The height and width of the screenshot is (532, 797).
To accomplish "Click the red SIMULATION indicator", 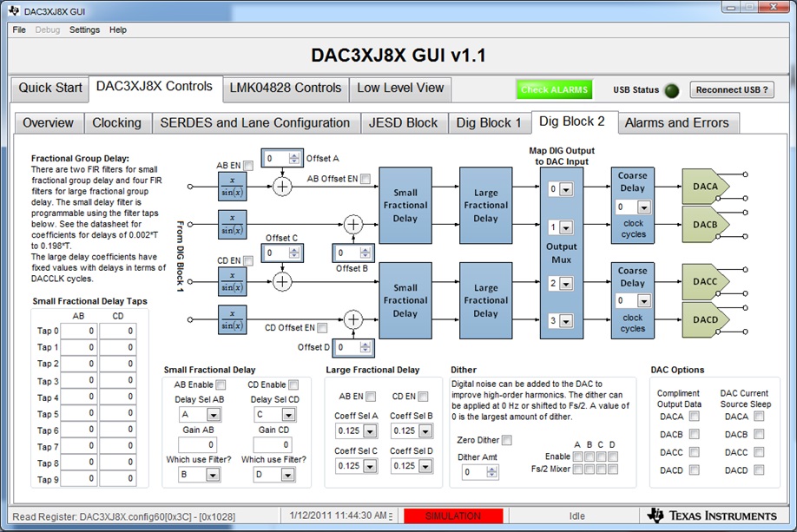I will pos(453,516).
